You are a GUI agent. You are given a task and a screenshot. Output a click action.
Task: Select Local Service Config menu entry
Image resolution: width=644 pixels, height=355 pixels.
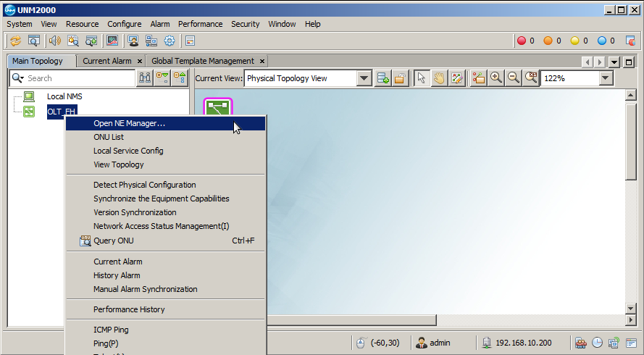click(x=165, y=151)
